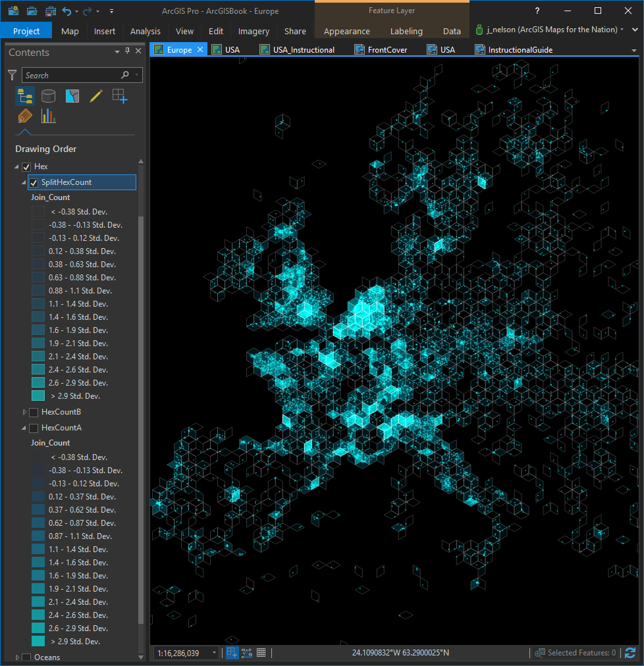Click the Contents Search field
644x666 pixels.
click(x=72, y=76)
